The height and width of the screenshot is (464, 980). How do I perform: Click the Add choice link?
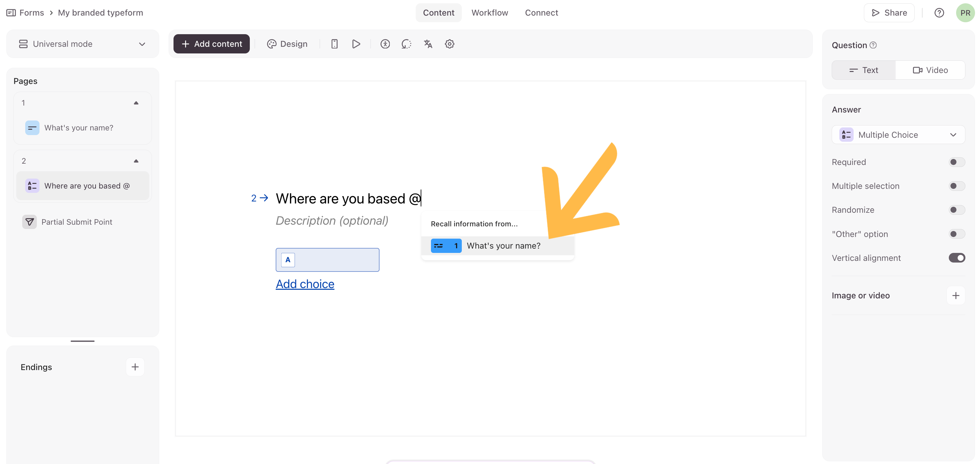pos(305,284)
